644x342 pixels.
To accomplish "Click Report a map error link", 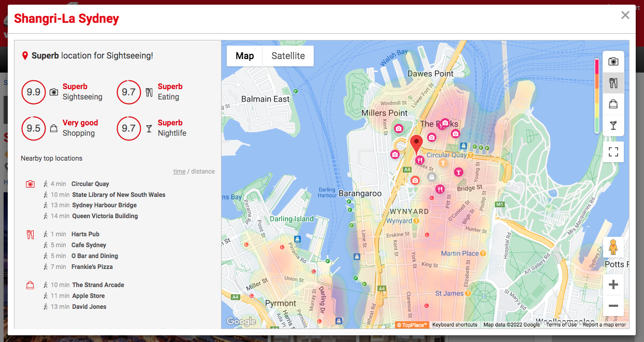I will click(x=604, y=325).
